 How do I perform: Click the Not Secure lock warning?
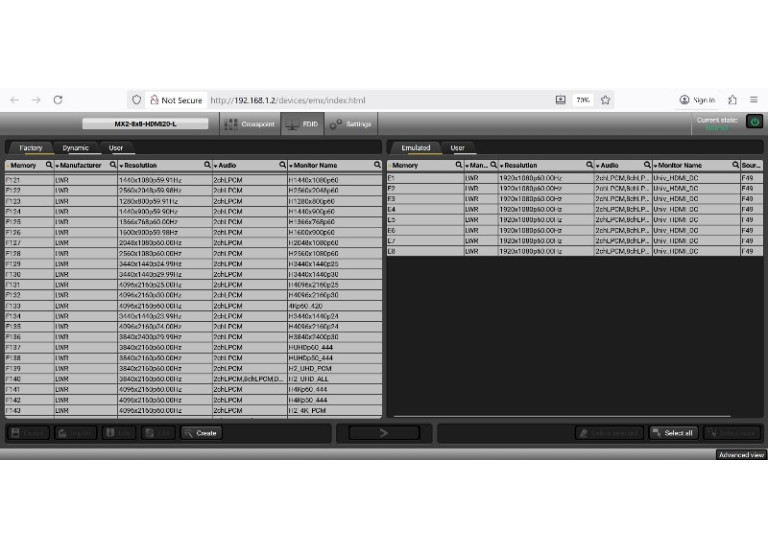pos(176,100)
